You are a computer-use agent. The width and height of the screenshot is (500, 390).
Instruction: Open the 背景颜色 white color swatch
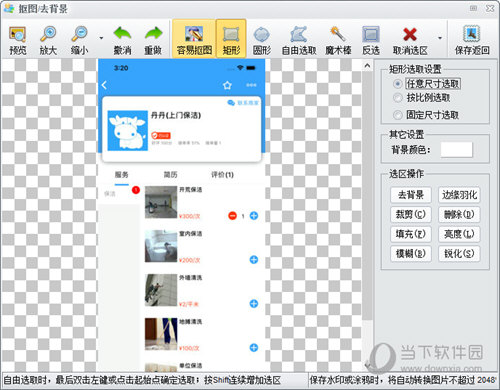coord(456,150)
